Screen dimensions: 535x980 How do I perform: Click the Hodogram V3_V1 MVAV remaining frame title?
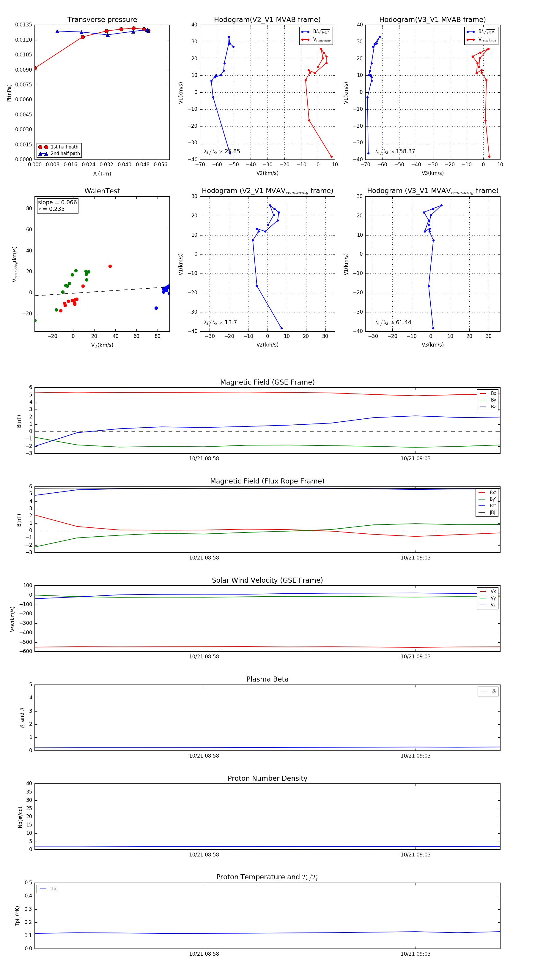click(432, 191)
